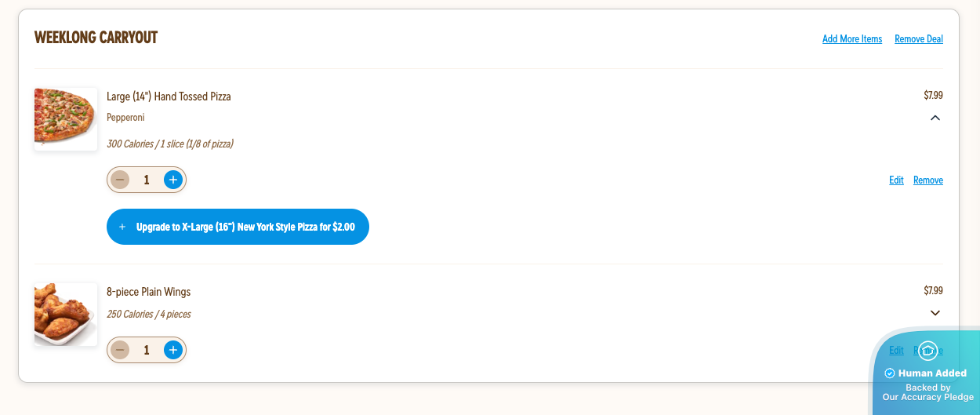Increase wings quantity with plus icon
Screen dimensions: 980x415
tap(173, 350)
